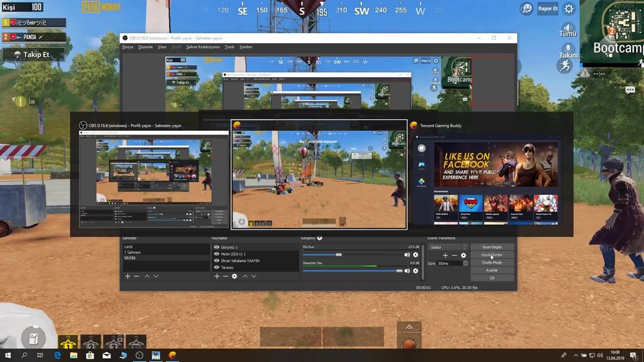Hide the Metin (GDI+) 1 source
The width and height of the screenshot is (644, 362).
pyautogui.click(x=216, y=254)
